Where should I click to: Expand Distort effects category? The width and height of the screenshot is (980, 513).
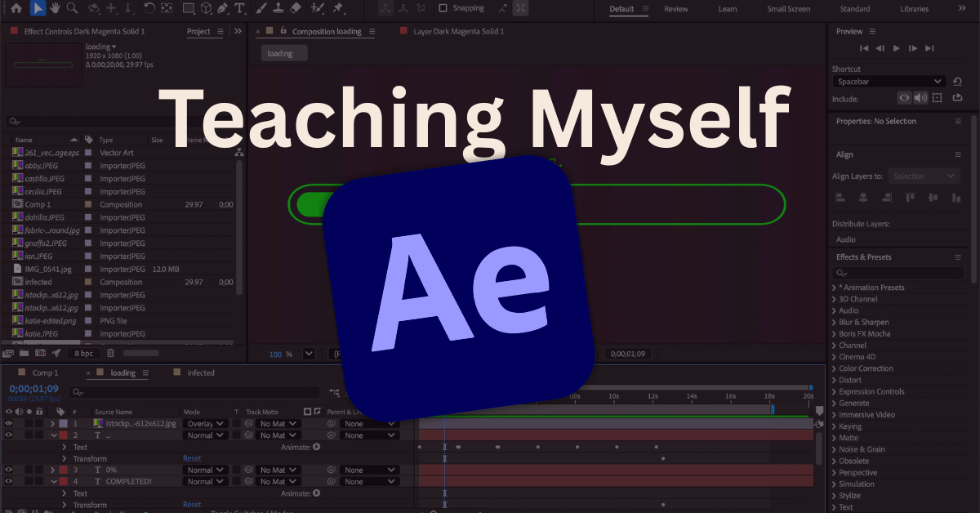834,380
